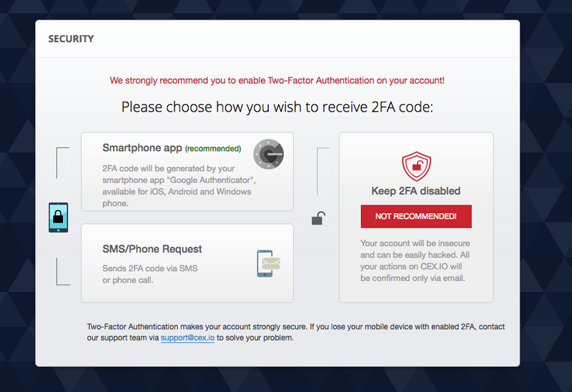This screenshot has height=392, width=572.
Task: Click the Google Authenticator description text
Action: pyautogui.click(x=179, y=186)
